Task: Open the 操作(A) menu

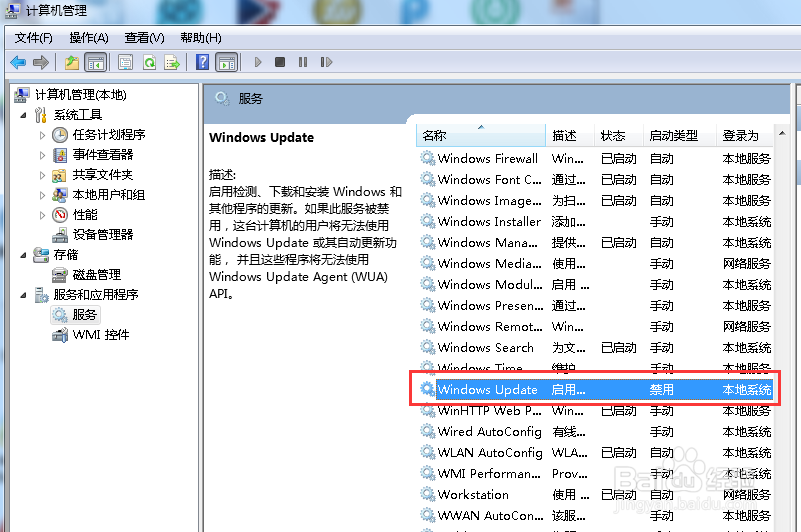Action: [89, 38]
